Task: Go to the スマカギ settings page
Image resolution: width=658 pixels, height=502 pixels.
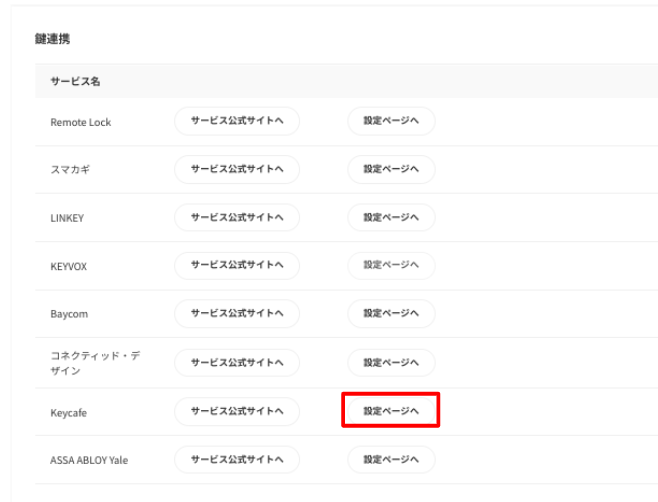Action: point(391,170)
